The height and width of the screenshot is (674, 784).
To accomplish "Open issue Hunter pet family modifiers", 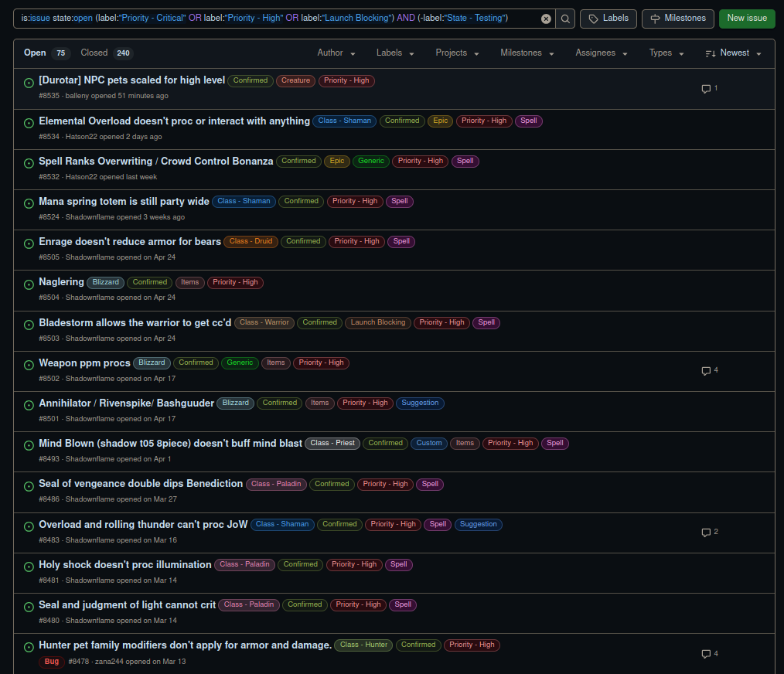I will [185, 645].
